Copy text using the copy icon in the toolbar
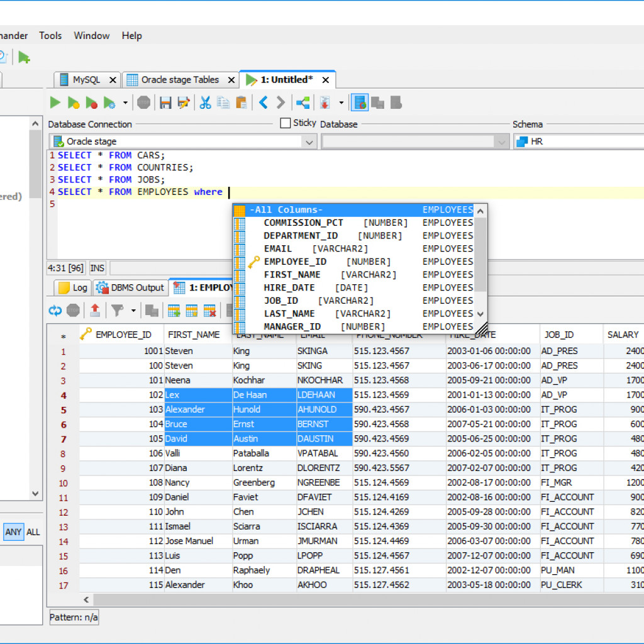Image resolution: width=644 pixels, height=644 pixels. [x=223, y=103]
